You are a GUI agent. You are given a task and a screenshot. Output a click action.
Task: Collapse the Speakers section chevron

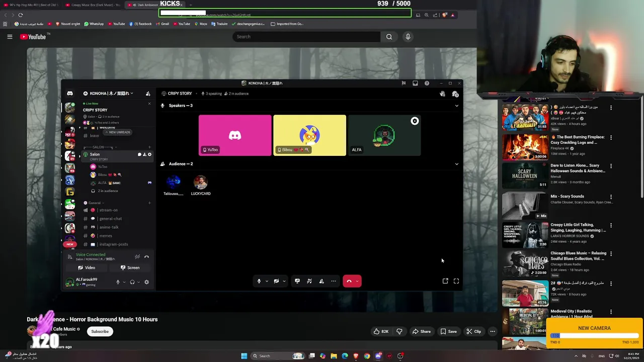pos(456,106)
